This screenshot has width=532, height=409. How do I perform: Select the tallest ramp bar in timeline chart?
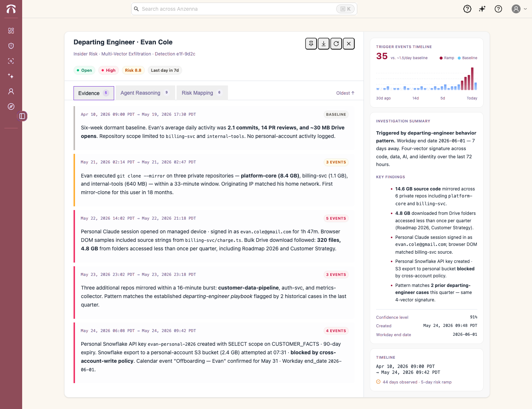point(472,79)
